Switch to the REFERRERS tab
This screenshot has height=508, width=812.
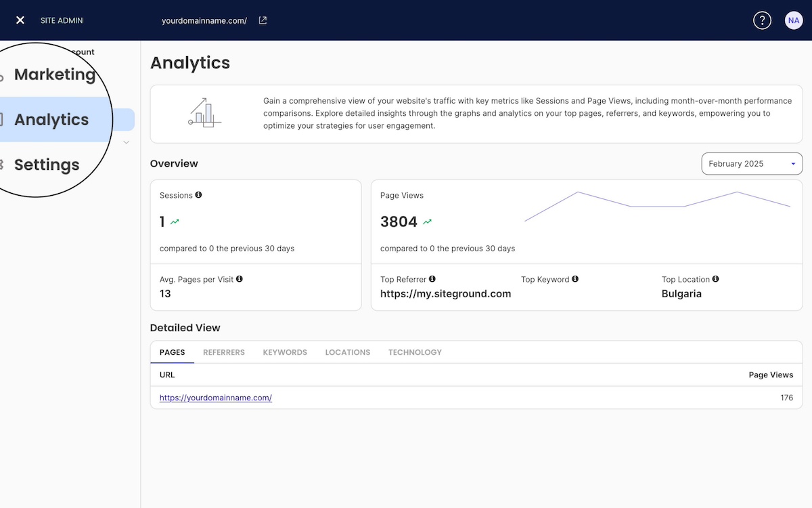(x=223, y=352)
